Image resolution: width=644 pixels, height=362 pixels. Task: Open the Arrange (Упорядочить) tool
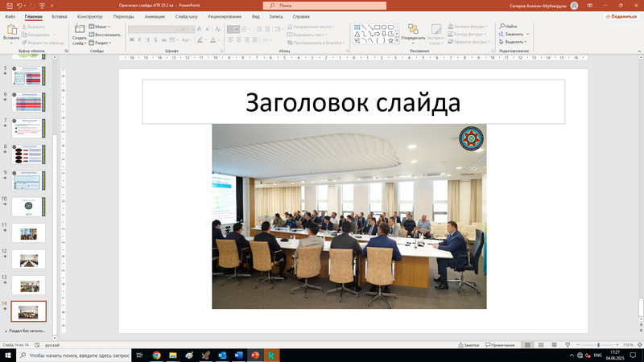[x=413, y=31]
